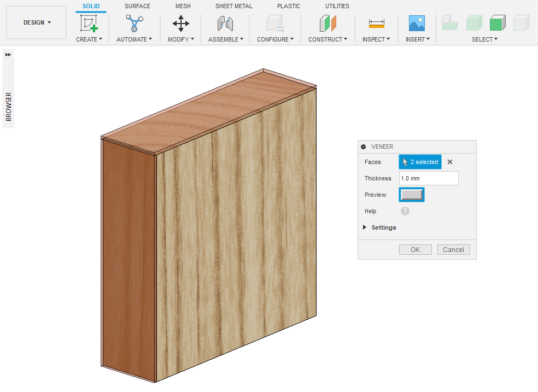
Task: Click the Create Sketch icon
Action: [89, 24]
